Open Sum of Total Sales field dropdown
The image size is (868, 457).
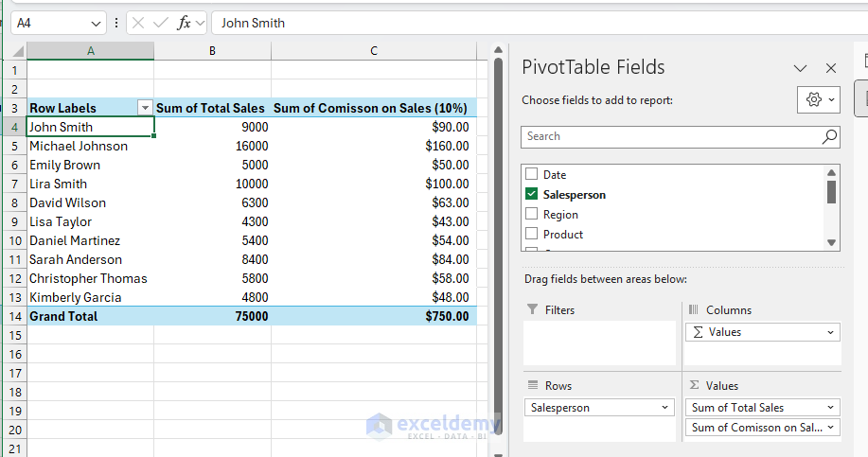click(x=830, y=408)
